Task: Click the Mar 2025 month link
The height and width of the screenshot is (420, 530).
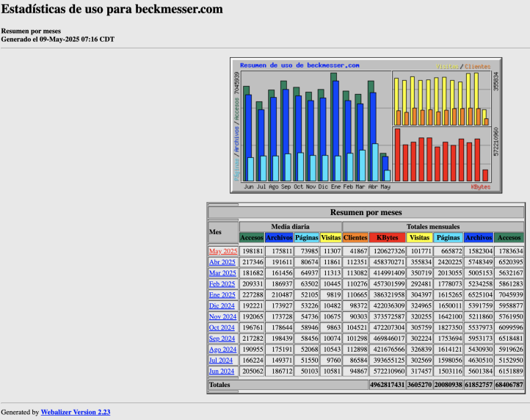Action: coord(222,273)
